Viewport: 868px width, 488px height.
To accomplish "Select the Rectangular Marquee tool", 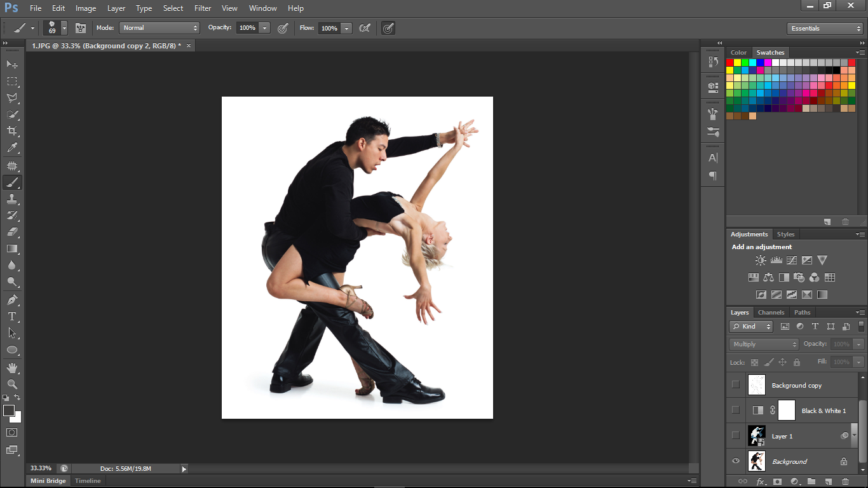I will coord(12,81).
